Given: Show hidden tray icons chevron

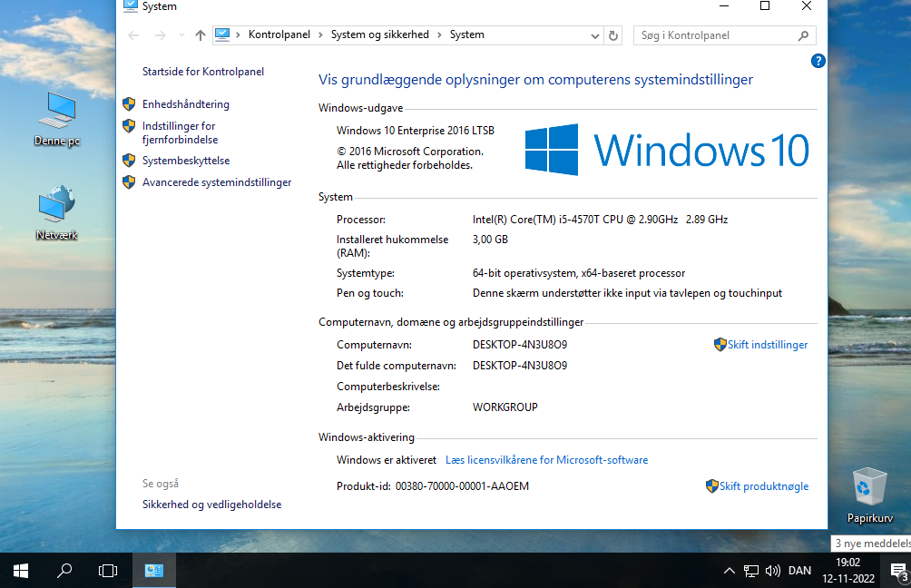Looking at the screenshot, I should 730,571.
